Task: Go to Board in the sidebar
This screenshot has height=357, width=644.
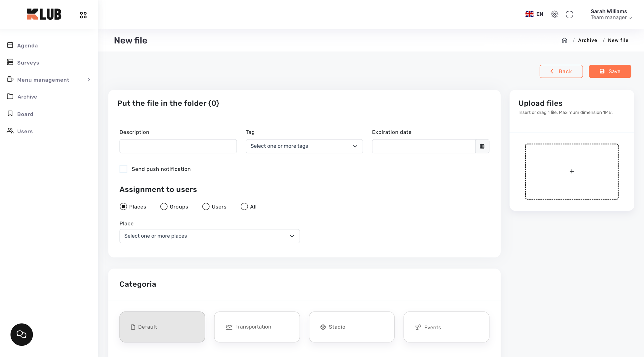Action: 25,114
